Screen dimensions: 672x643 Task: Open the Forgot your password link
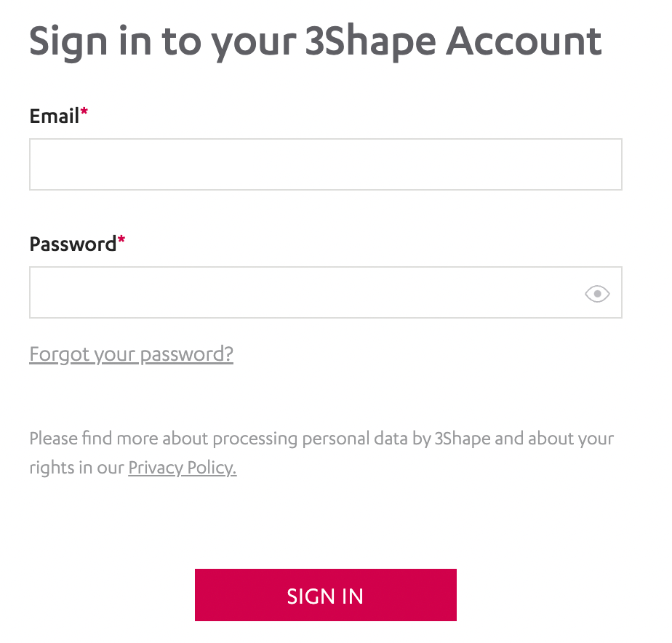pyautogui.click(x=131, y=354)
